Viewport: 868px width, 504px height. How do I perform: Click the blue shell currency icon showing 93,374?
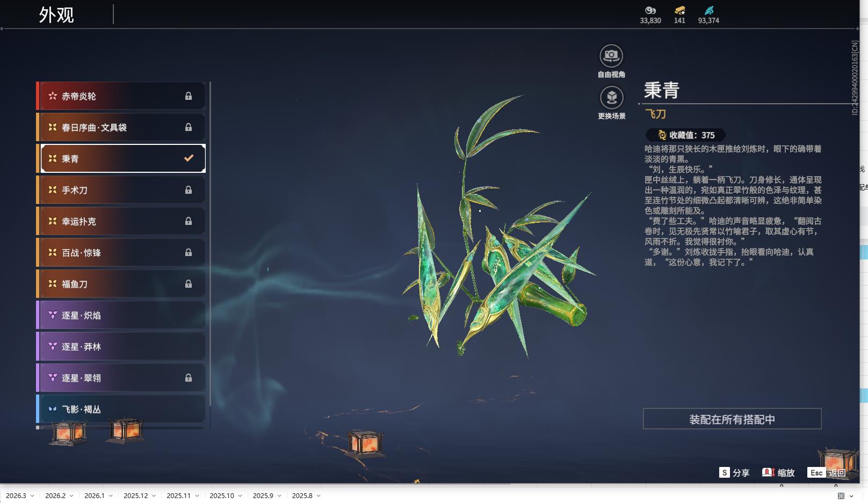coord(710,9)
